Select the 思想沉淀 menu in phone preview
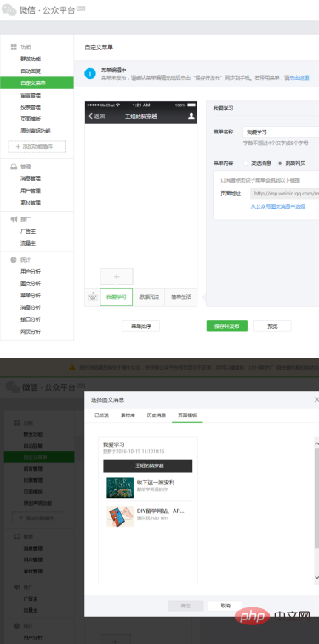This screenshot has width=319, height=644. 148,297
